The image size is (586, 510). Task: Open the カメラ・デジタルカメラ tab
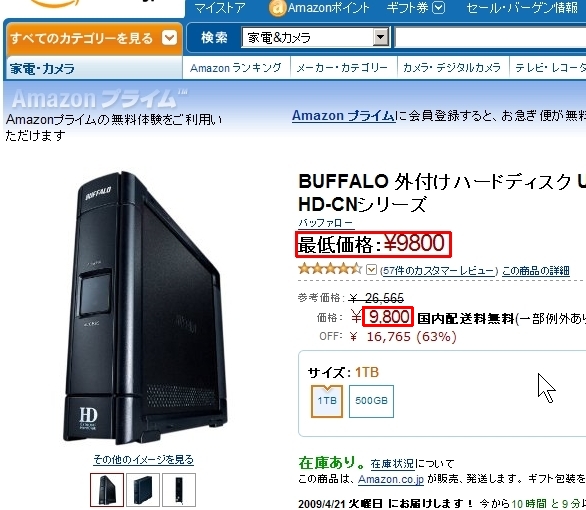[452, 68]
